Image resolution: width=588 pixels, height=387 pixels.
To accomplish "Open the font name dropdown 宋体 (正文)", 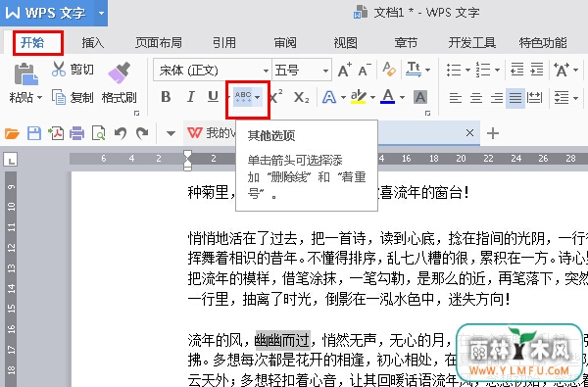I will (213, 71).
